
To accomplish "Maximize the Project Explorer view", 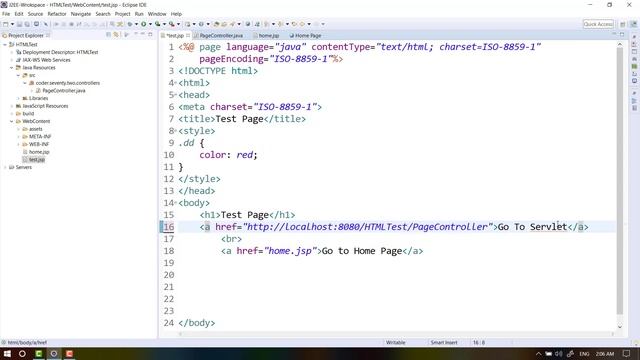I will coord(151,35).
